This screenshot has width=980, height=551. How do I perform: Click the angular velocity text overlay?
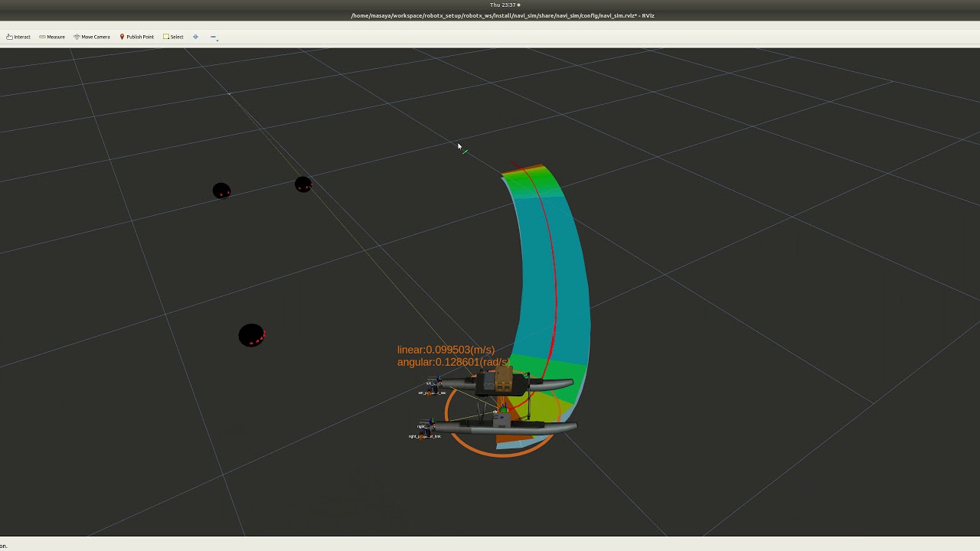[452, 362]
